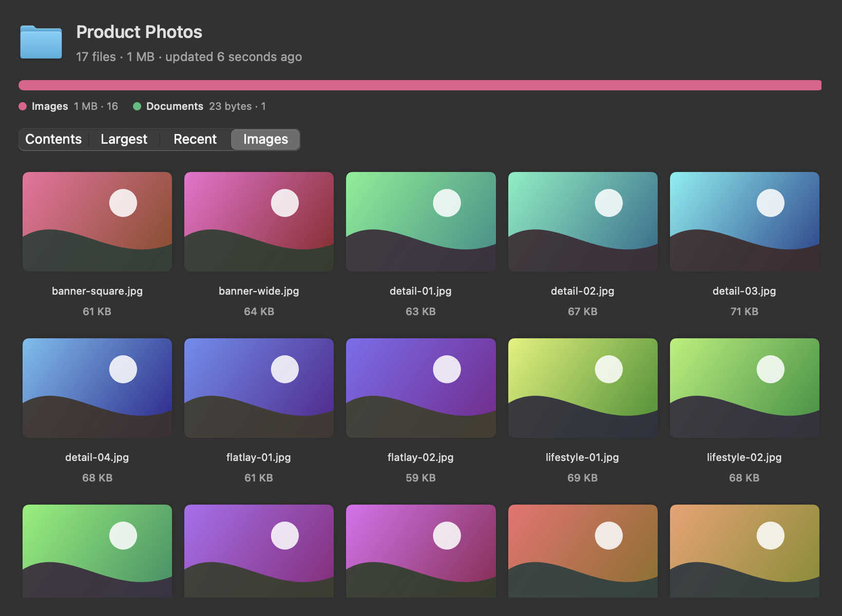842x616 pixels.
Task: Switch to the Largest tab
Action: click(124, 139)
